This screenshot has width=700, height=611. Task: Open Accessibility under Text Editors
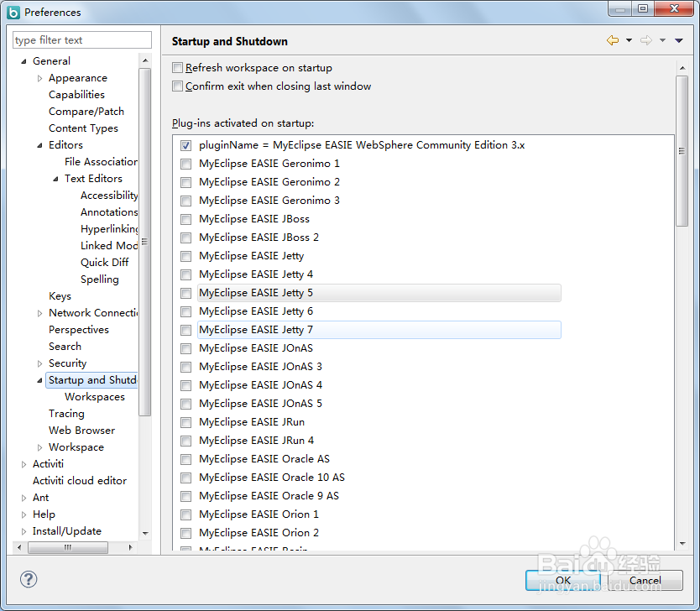coord(109,196)
